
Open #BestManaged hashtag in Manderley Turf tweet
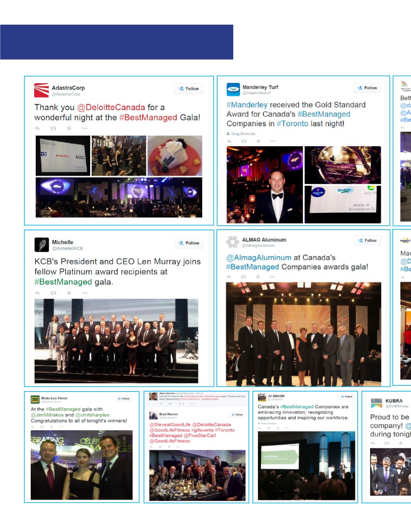click(324, 114)
